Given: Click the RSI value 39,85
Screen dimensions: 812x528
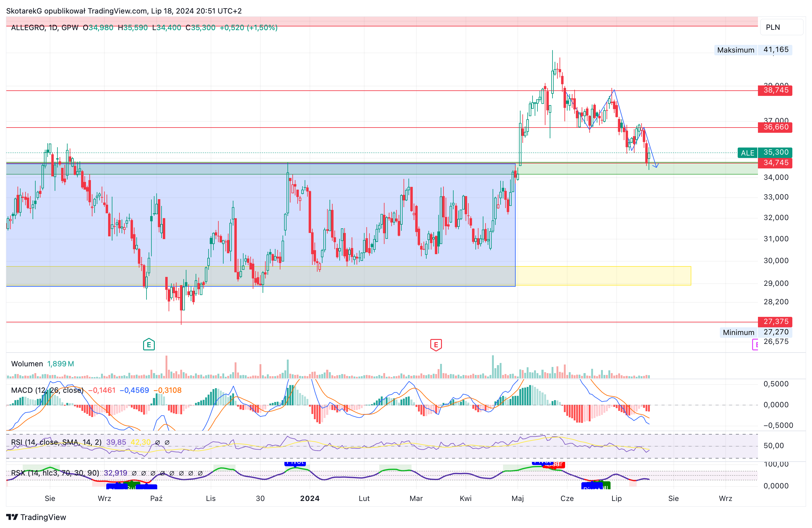Looking at the screenshot, I should click(116, 442).
